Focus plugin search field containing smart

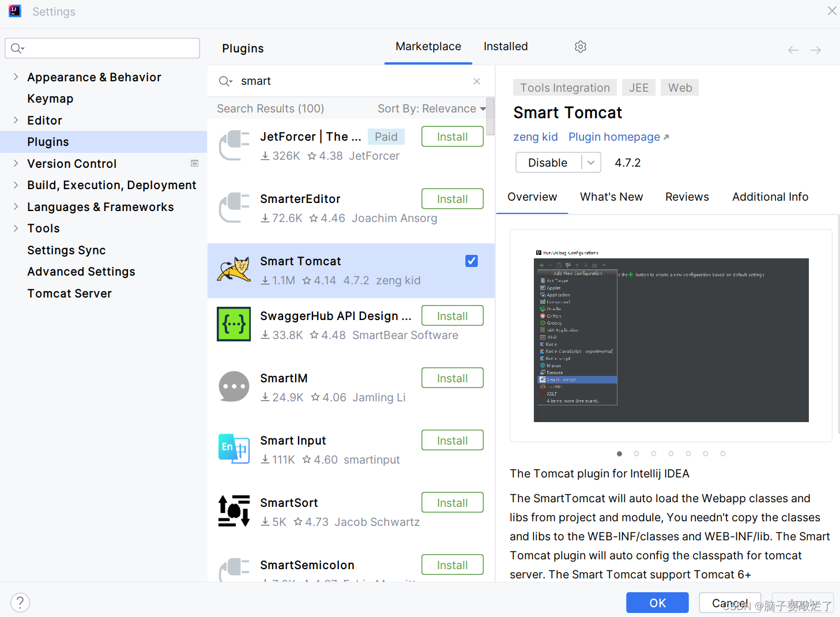pos(351,81)
